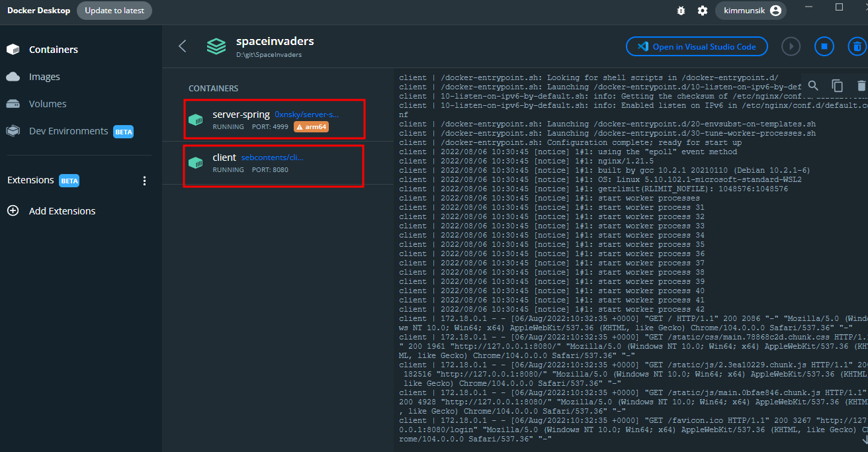
Task: Click the Dev Environments cube icon
Action: [x=13, y=131]
